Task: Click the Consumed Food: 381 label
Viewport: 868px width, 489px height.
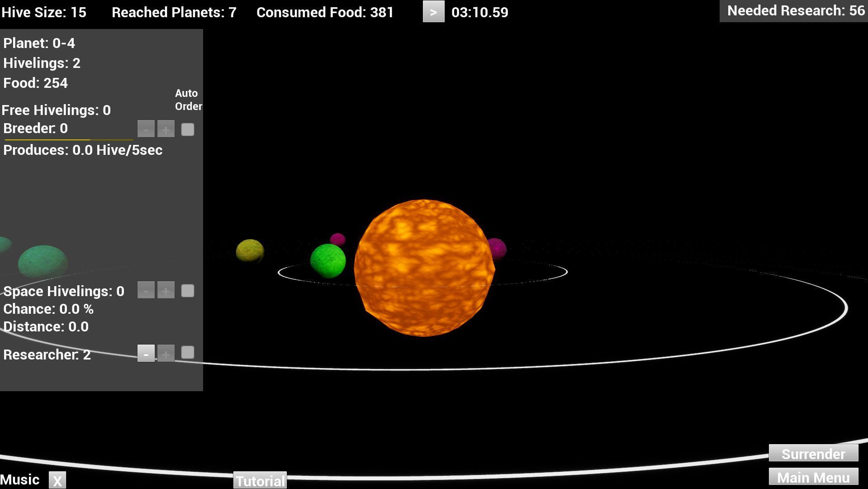Action: [325, 12]
